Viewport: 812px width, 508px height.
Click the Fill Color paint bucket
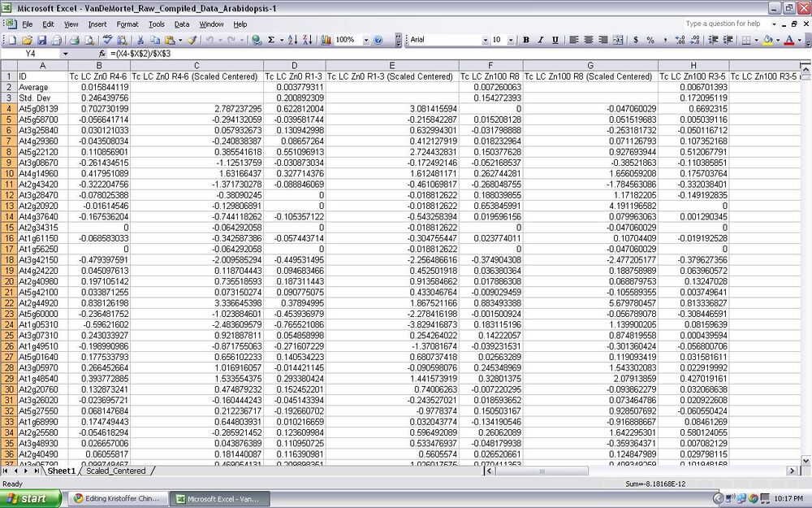767,40
